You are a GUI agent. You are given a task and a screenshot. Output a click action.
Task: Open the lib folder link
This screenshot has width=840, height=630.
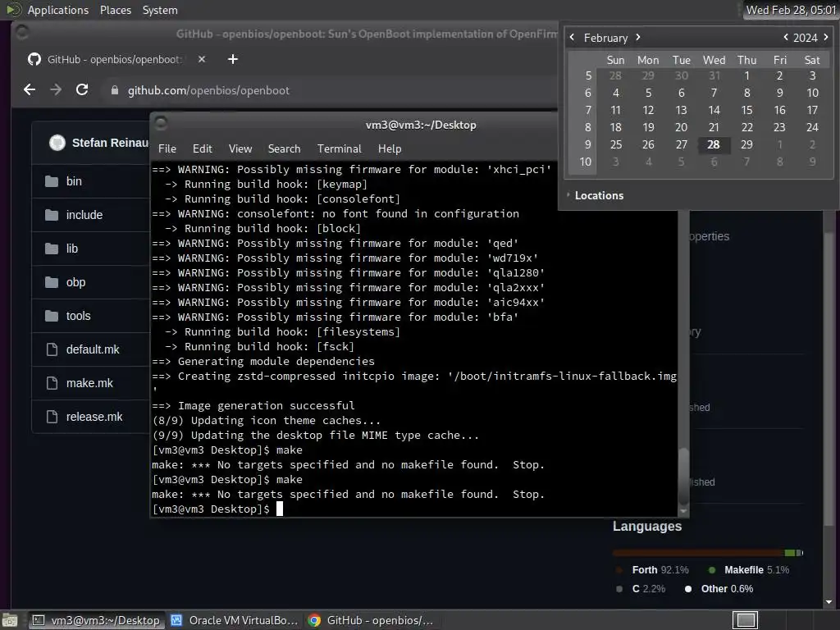pyautogui.click(x=72, y=249)
